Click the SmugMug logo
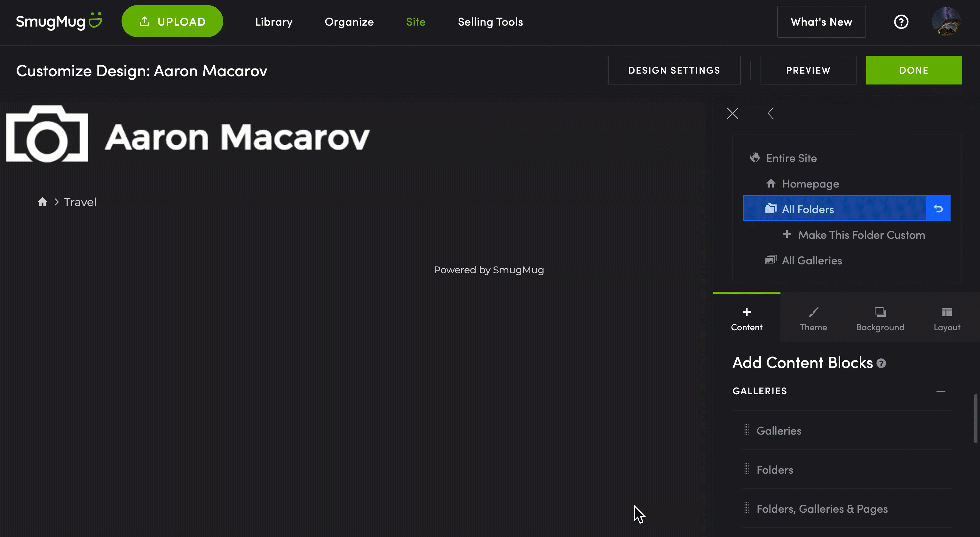This screenshot has height=537, width=980. pos(59,22)
